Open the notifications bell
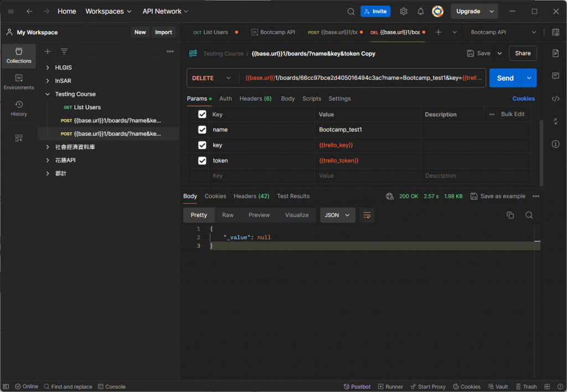567x392 pixels. coord(421,12)
